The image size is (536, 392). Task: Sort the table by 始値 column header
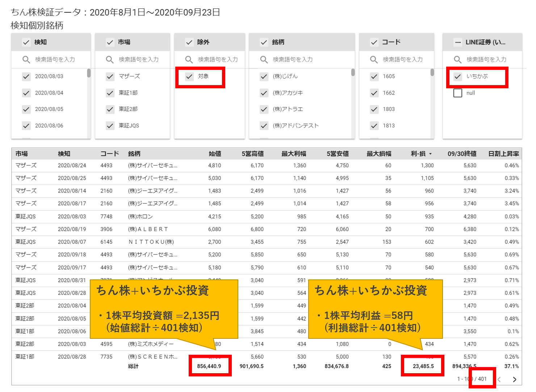pyautogui.click(x=215, y=154)
